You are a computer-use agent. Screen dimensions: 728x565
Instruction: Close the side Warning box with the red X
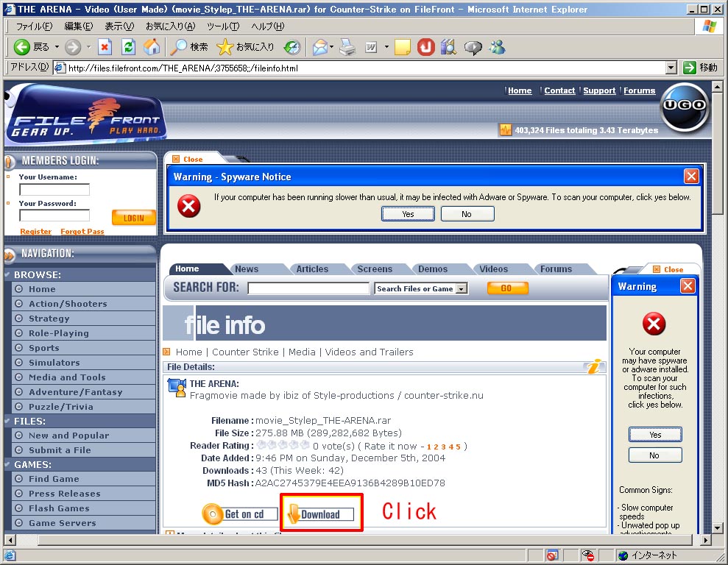[688, 285]
